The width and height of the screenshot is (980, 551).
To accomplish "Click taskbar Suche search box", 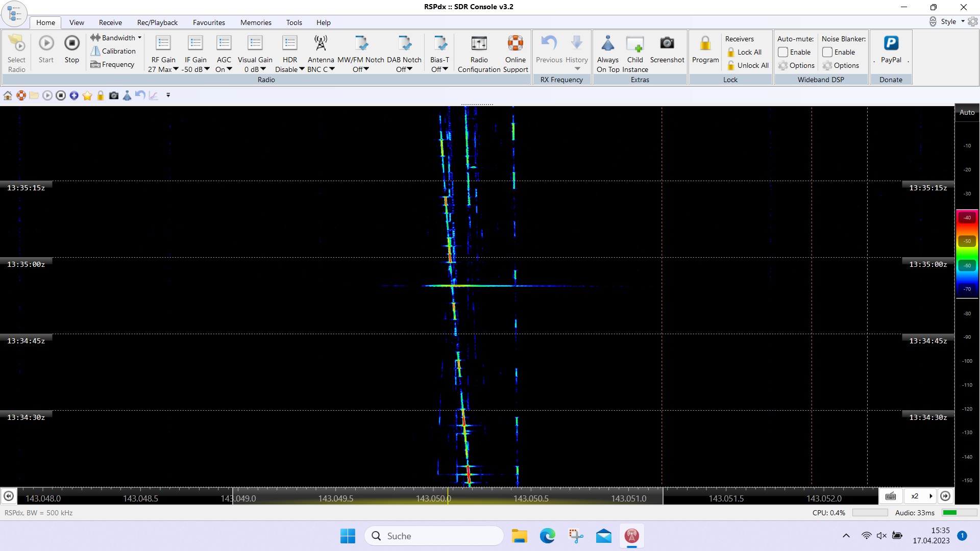I will pyautogui.click(x=434, y=536).
